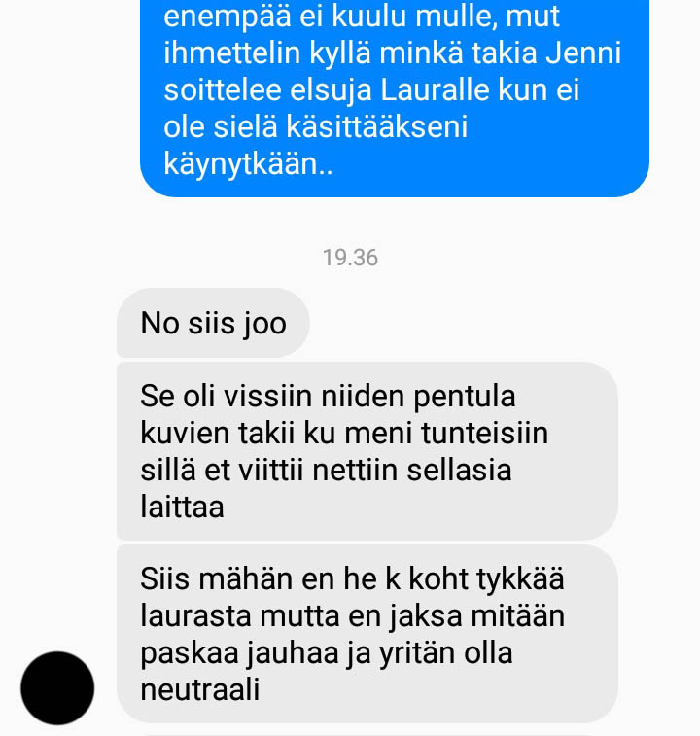This screenshot has width=700, height=736.
Task: Click the word 'pentula' in gray message
Action: point(465,396)
